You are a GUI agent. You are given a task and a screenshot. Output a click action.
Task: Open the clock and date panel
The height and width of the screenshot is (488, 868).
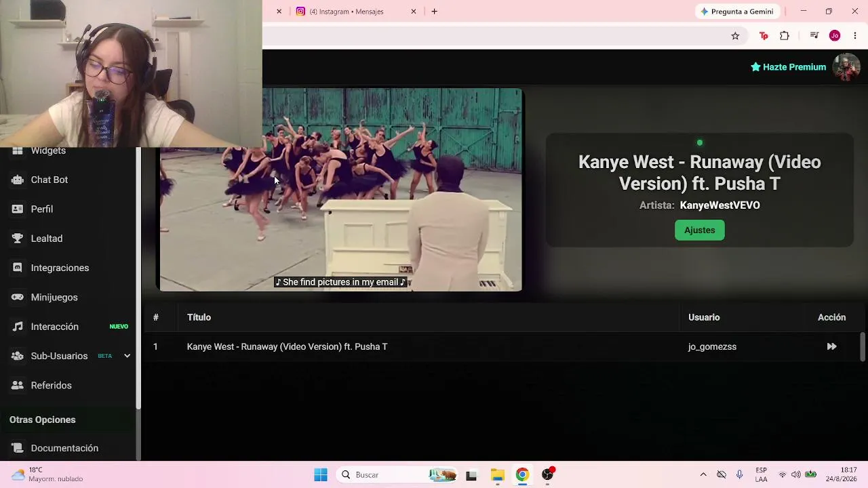[840, 474]
